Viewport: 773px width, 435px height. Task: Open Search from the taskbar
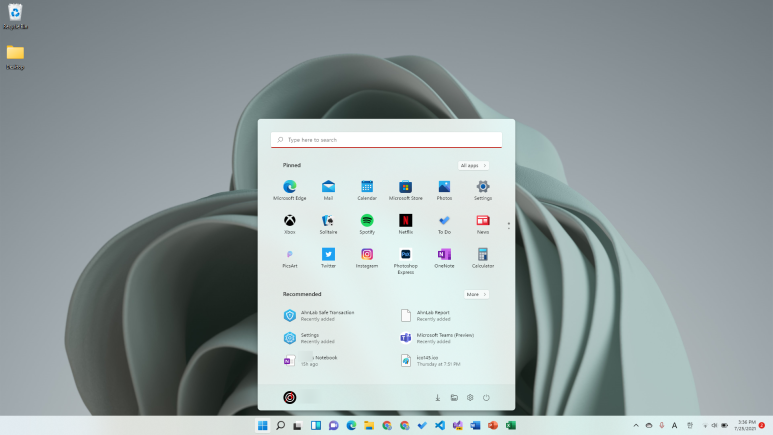pyautogui.click(x=281, y=425)
